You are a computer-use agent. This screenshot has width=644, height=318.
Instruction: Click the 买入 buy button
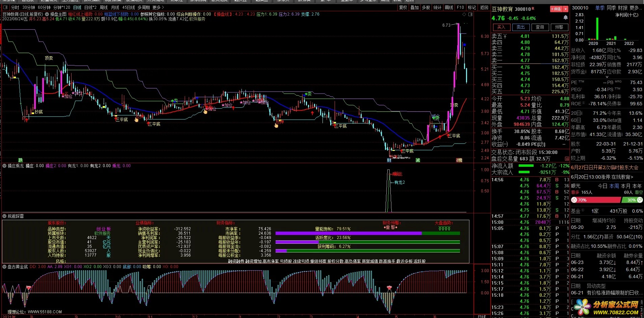501,27
